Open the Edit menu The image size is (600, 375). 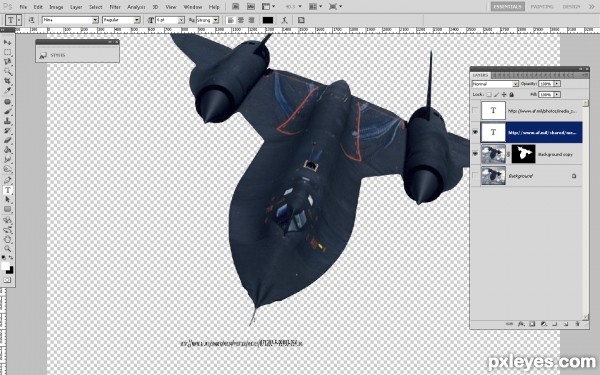click(x=38, y=7)
